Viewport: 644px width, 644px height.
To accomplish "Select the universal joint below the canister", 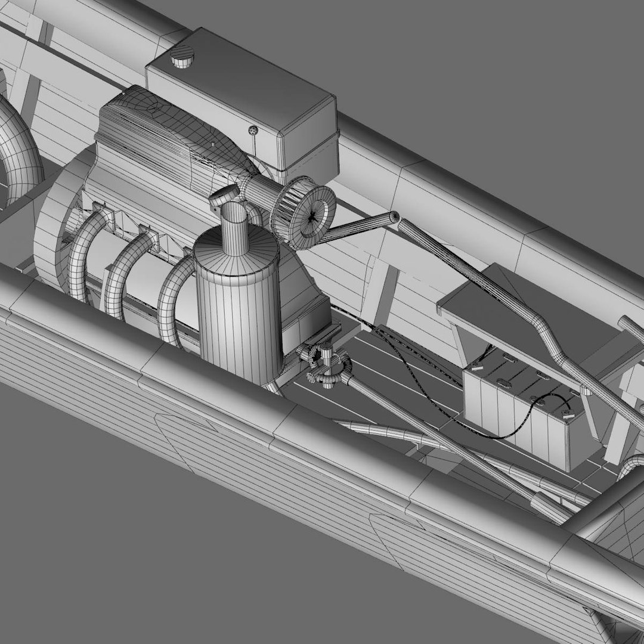I will tap(327, 365).
